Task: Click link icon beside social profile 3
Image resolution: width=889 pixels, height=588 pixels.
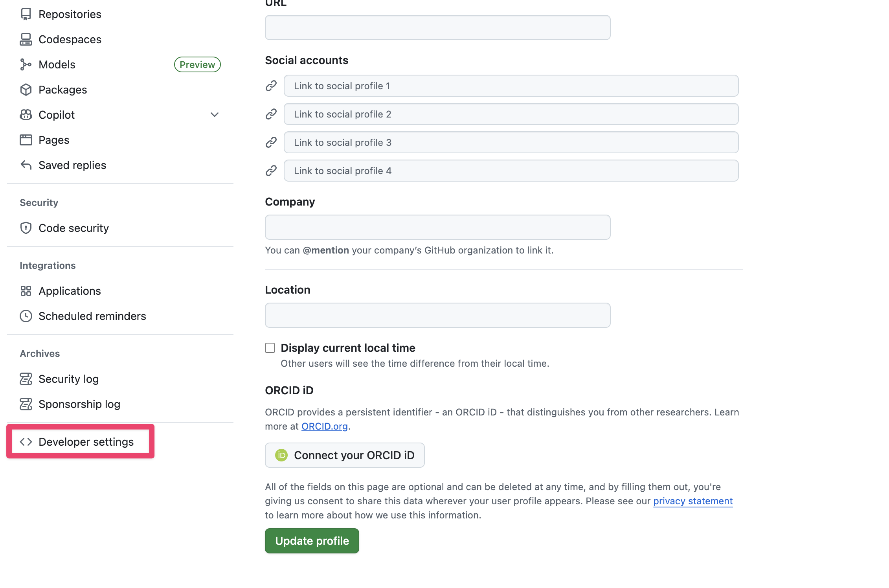Action: pyautogui.click(x=271, y=142)
